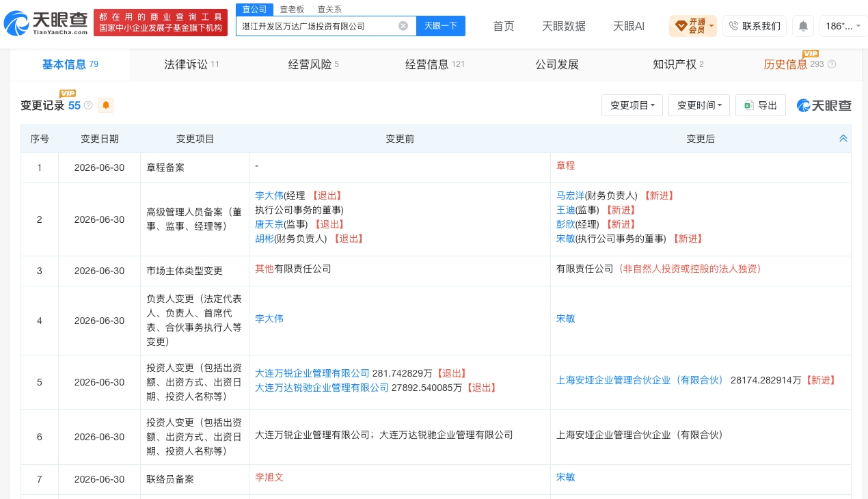
Task: Open the 经营信息 tab
Action: click(435, 64)
